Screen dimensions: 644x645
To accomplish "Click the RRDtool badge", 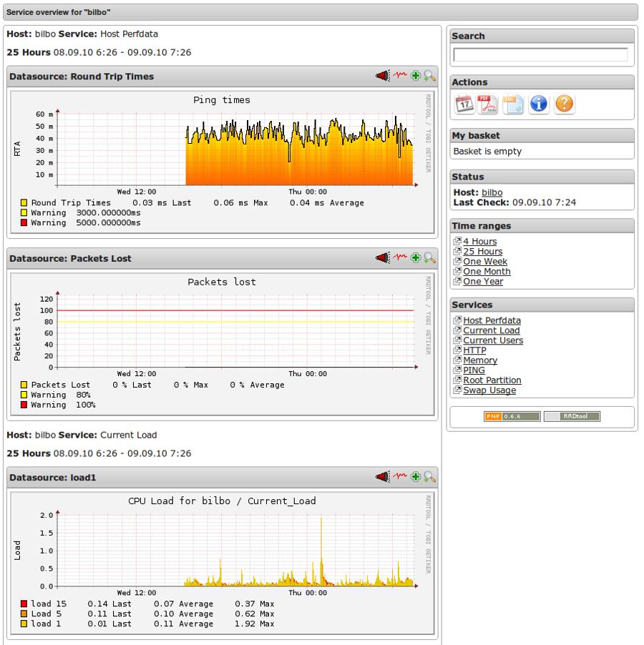I will click(x=571, y=415).
